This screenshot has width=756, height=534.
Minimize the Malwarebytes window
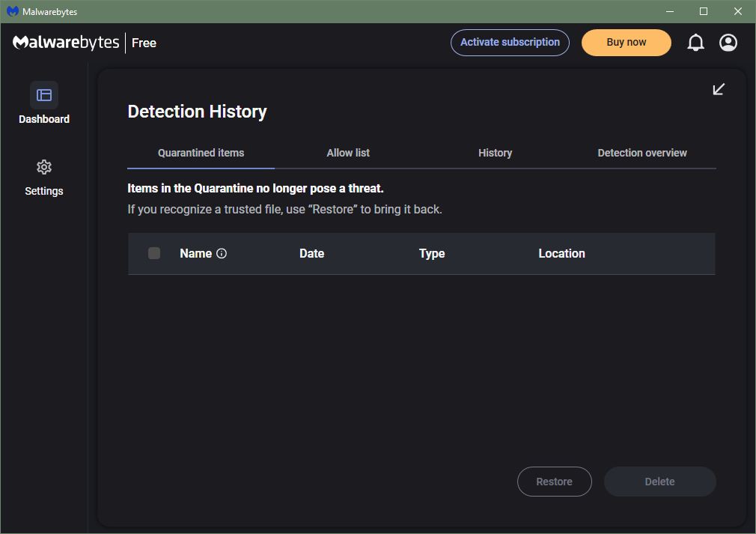(670, 11)
